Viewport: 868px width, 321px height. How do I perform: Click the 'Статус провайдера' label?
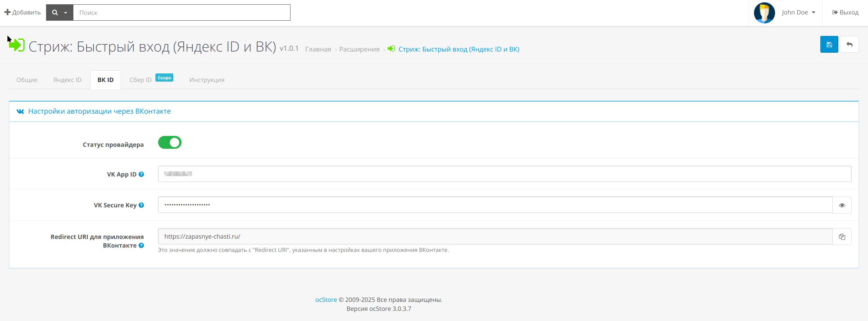[113, 144]
